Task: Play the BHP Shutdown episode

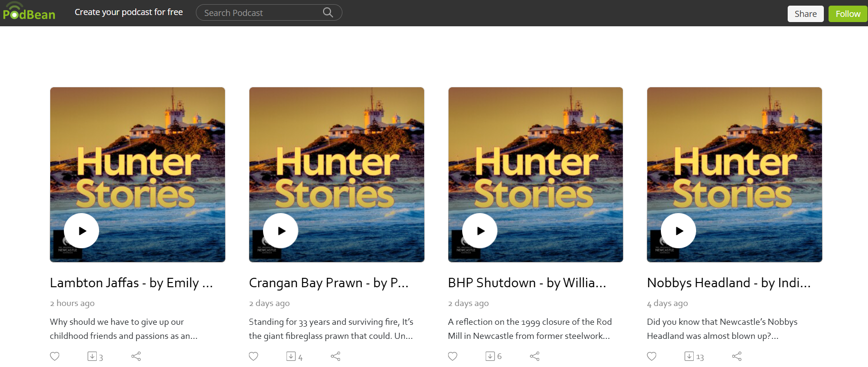Action: [480, 231]
